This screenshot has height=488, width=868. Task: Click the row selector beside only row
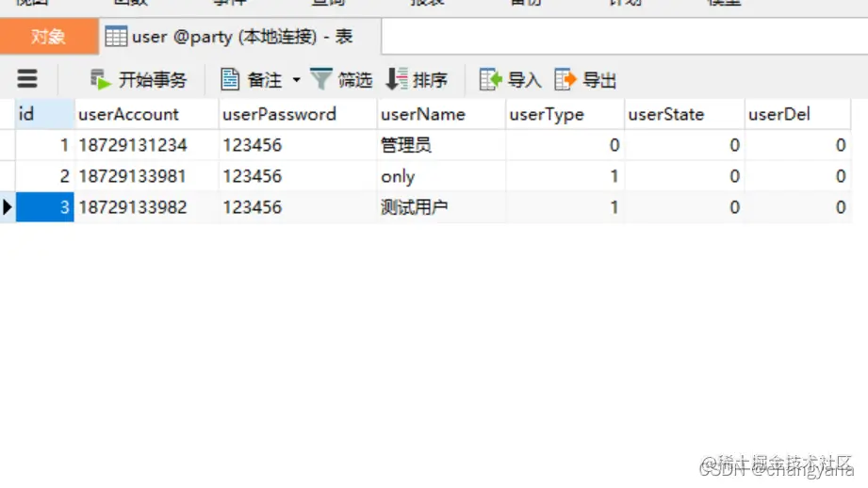[x=8, y=176]
